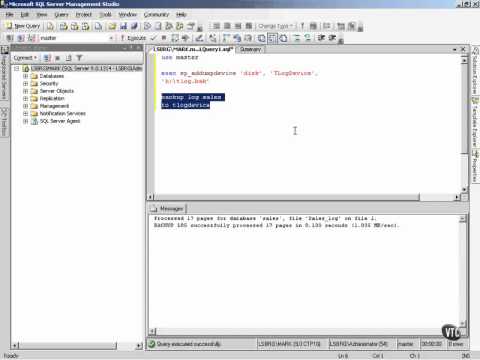This screenshot has height=360, width=480.
Task: Select Databases folder in Object Explorer
Action: [x=52, y=76]
